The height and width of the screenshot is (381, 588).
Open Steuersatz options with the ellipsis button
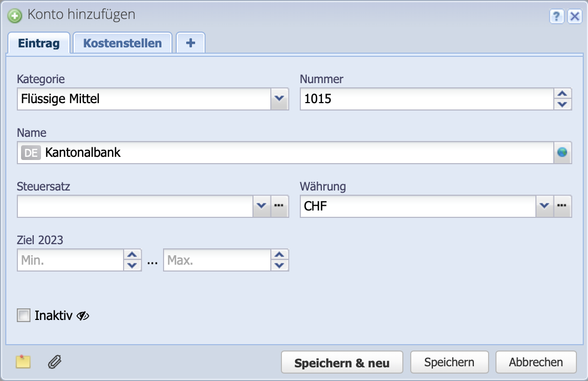[x=279, y=206]
